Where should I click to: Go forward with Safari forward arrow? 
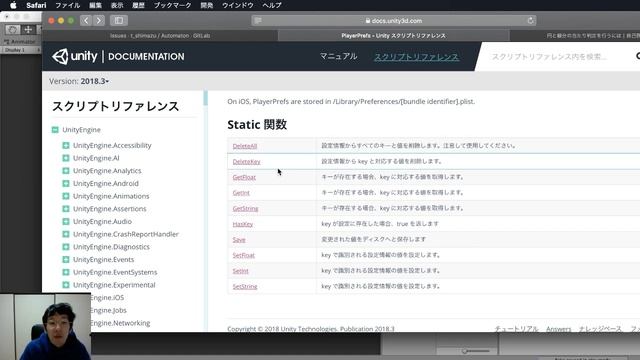[x=99, y=20]
